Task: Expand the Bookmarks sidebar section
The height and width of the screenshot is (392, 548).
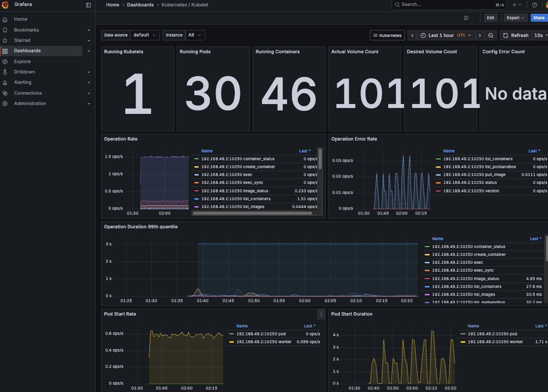Action: click(89, 30)
